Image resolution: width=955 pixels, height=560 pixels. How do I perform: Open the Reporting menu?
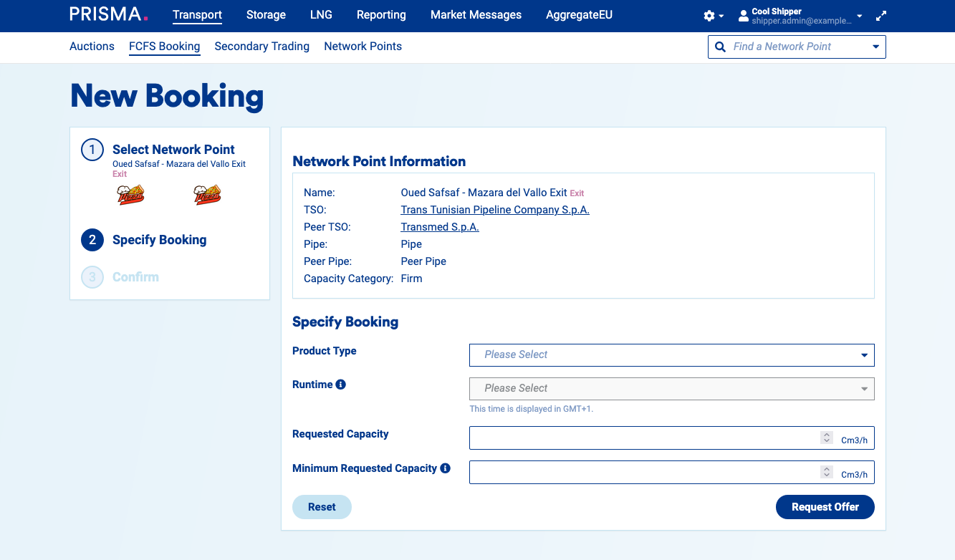pos(381,14)
